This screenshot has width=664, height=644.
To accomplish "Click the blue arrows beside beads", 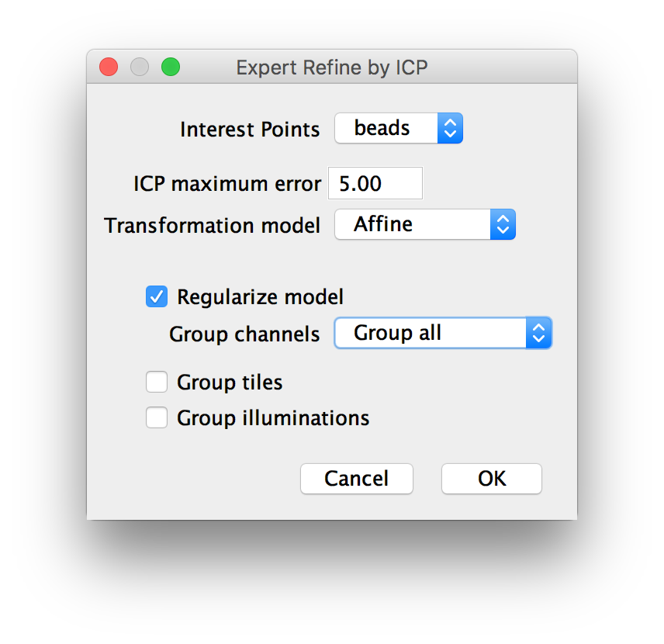I will tap(450, 128).
